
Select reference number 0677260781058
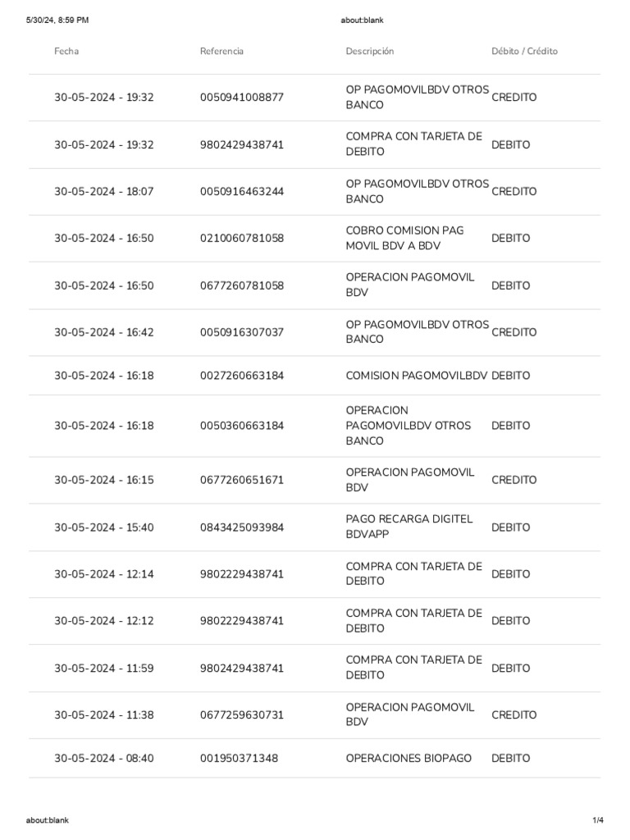pos(242,286)
